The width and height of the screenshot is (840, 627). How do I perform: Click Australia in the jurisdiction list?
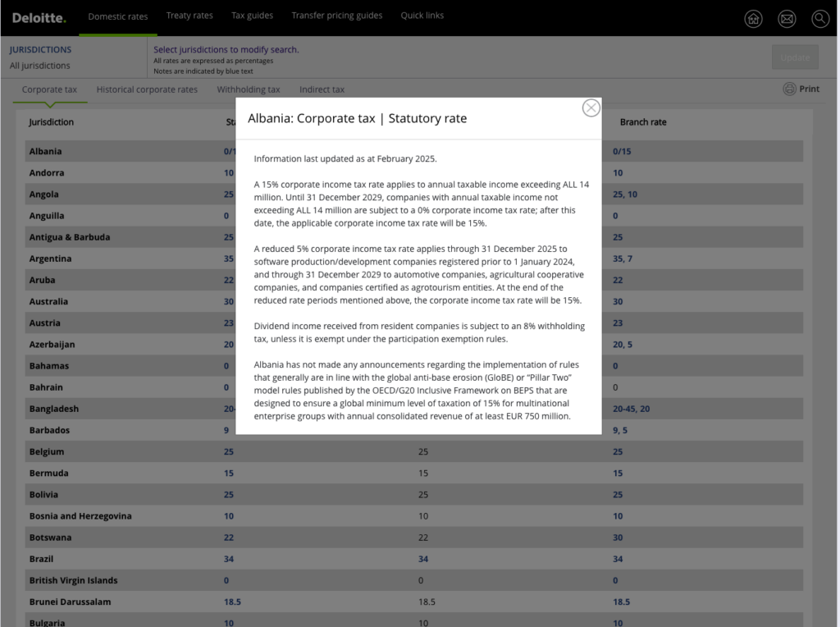coord(48,302)
